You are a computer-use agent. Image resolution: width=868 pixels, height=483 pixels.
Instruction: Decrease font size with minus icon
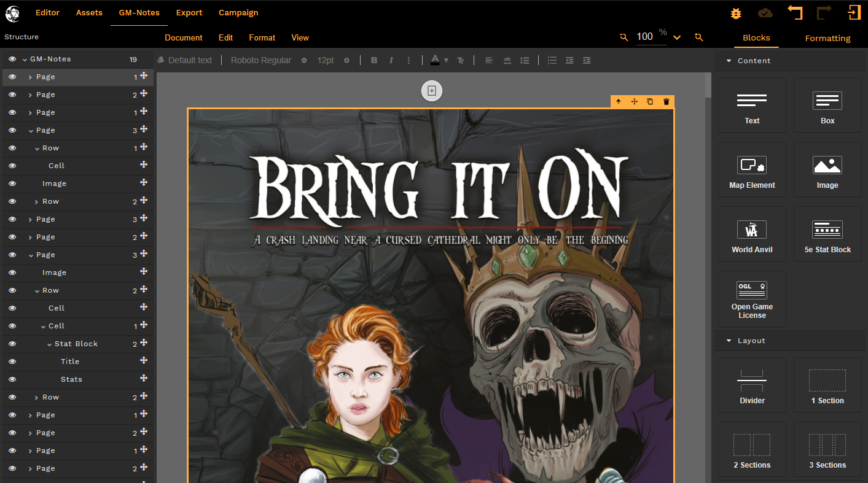[x=304, y=60]
